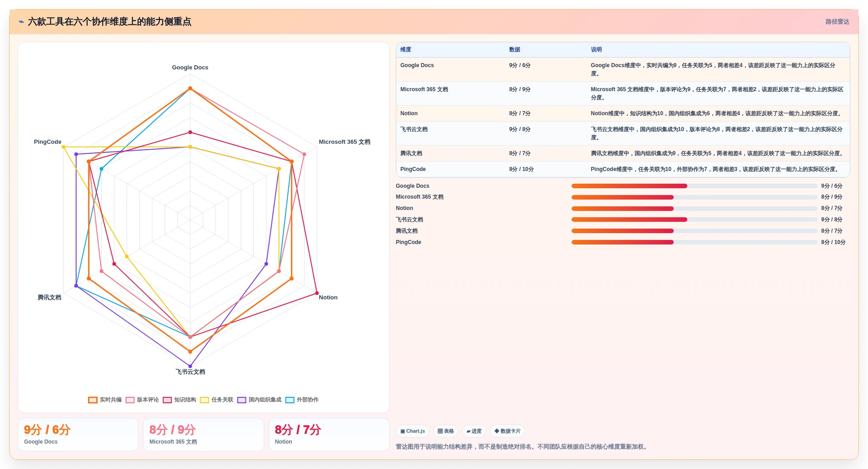
Task: Click the Notion radar axis label
Action: (x=328, y=298)
